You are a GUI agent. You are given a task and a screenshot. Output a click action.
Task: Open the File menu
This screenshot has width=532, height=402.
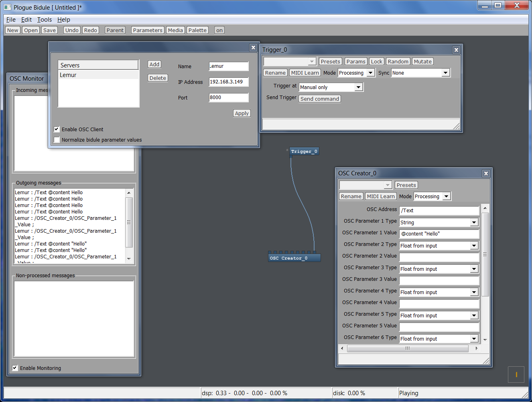pos(11,19)
